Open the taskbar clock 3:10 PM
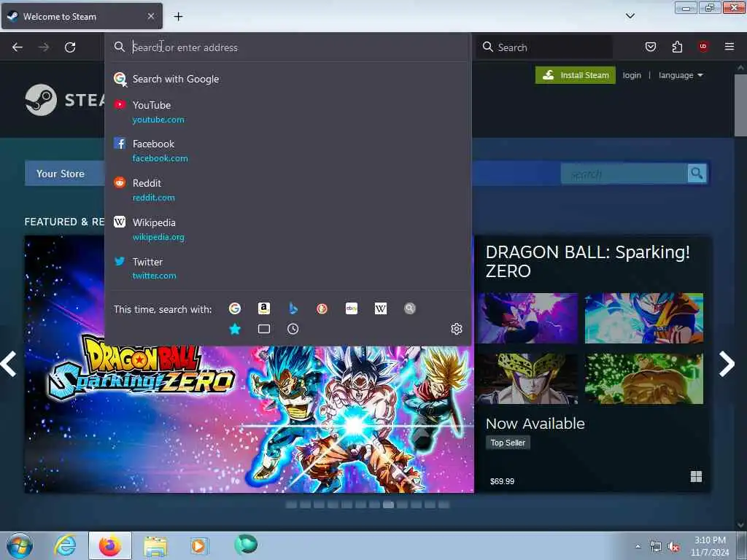 (x=710, y=546)
